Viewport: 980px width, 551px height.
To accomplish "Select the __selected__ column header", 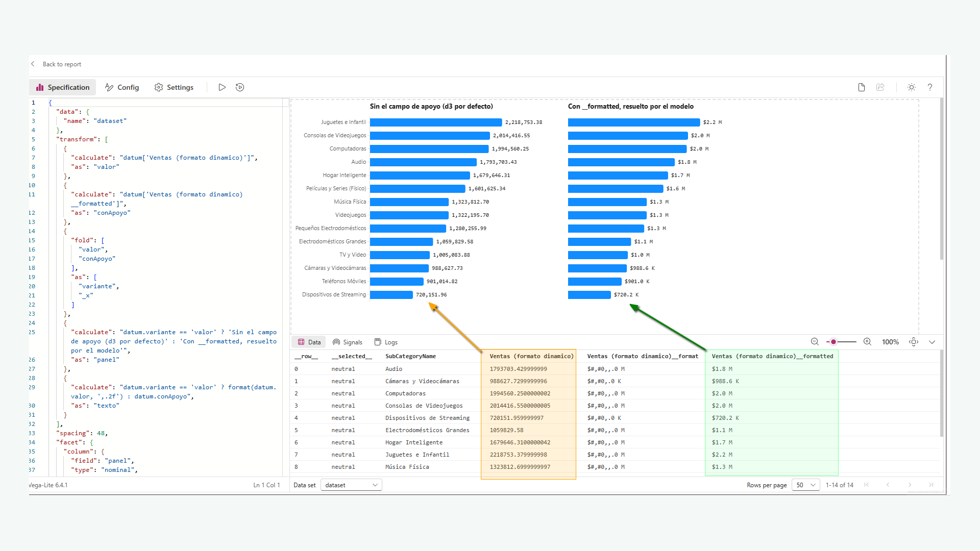I will tap(352, 356).
